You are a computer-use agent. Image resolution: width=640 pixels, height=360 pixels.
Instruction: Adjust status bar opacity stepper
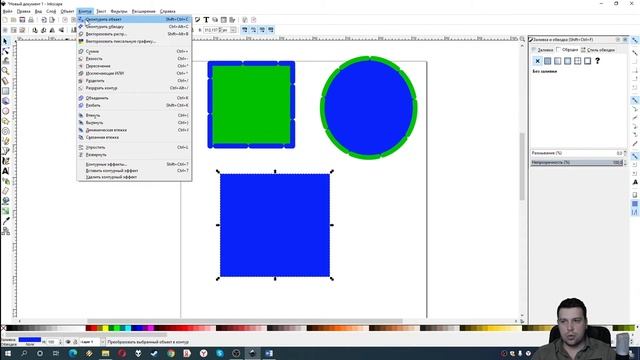tap(60, 342)
